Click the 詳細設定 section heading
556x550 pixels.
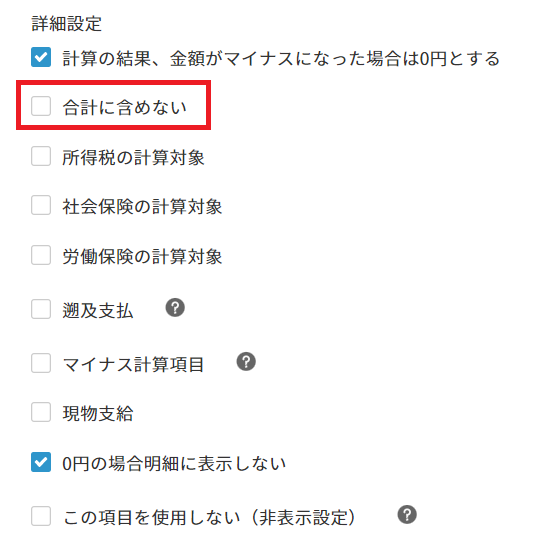click(x=67, y=24)
